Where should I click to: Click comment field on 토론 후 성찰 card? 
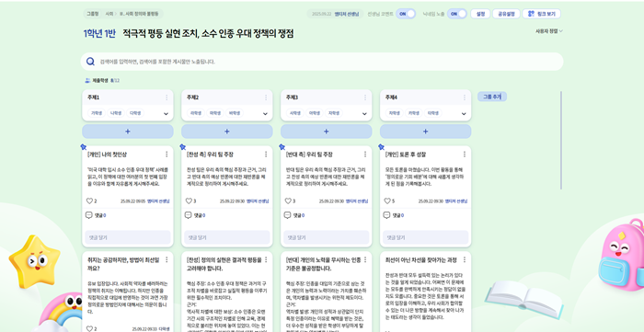point(425,237)
